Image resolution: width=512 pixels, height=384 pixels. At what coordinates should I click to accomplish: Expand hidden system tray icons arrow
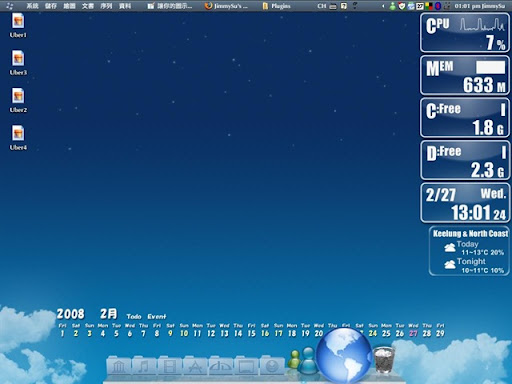pyautogui.click(x=383, y=6)
